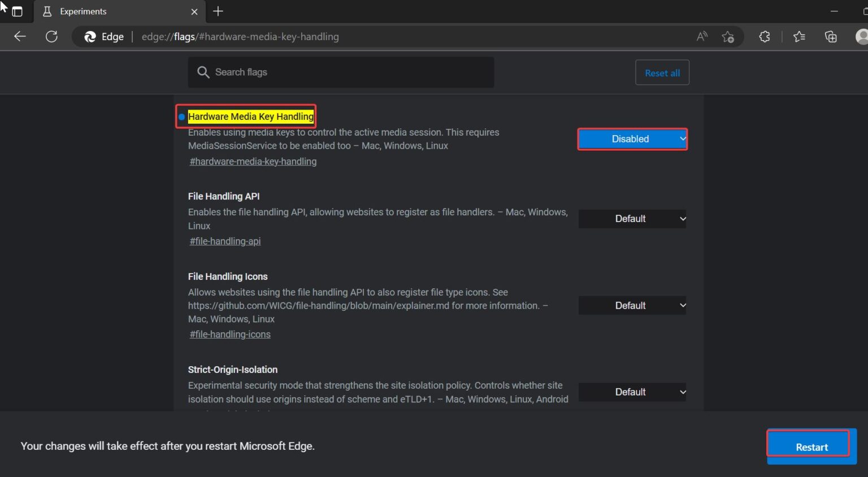Restart Microsoft Edge to apply changes

pos(811,446)
